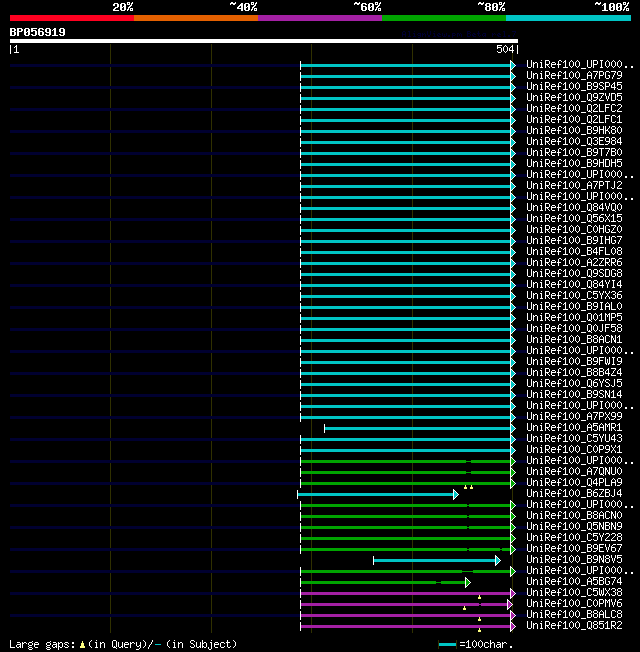
Task: Select the UniRef100_Q9SDG8 entry
Action: [574, 274]
